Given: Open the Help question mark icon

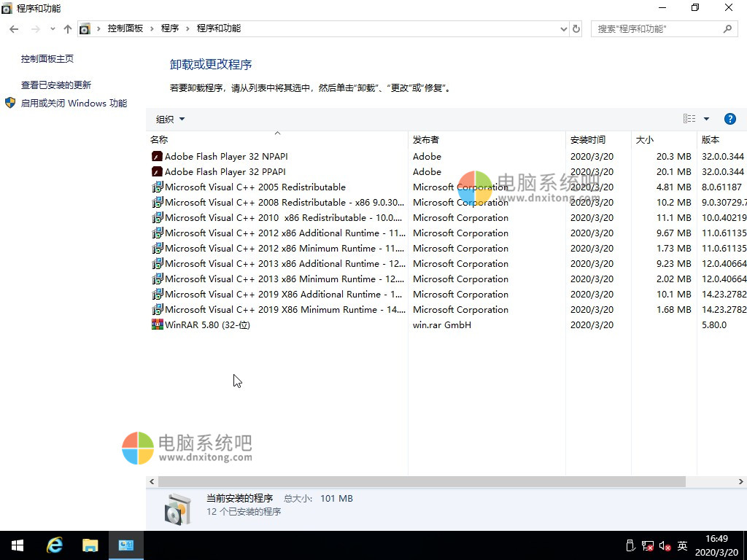Looking at the screenshot, I should [x=730, y=118].
